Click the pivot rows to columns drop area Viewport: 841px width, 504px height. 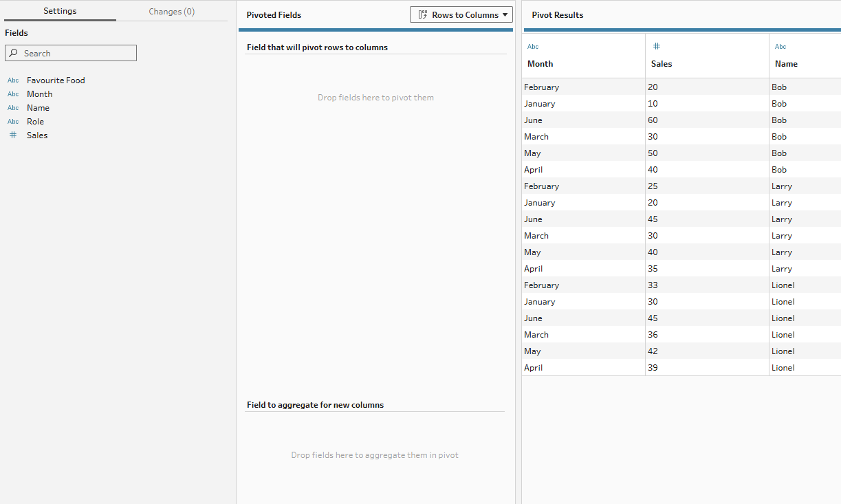375,98
